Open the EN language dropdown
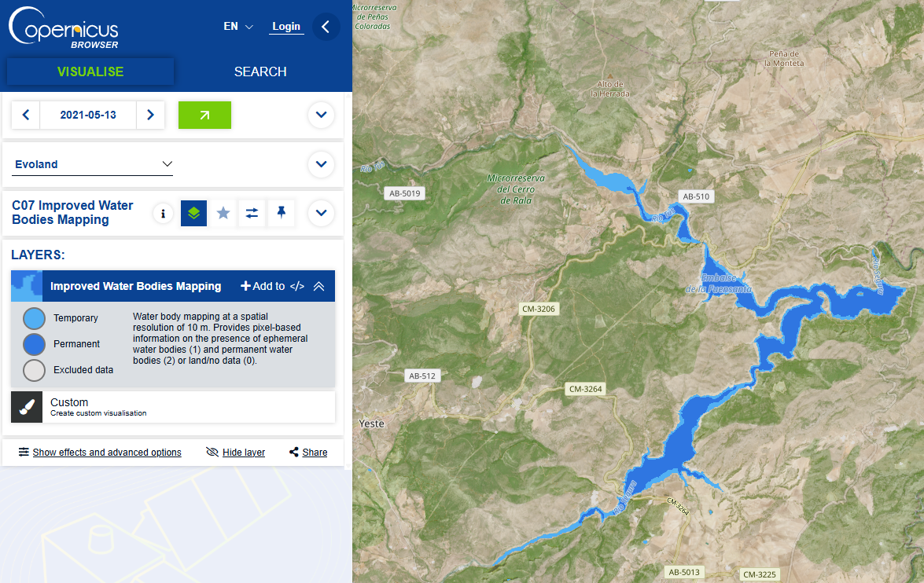The image size is (924, 583). [x=238, y=27]
